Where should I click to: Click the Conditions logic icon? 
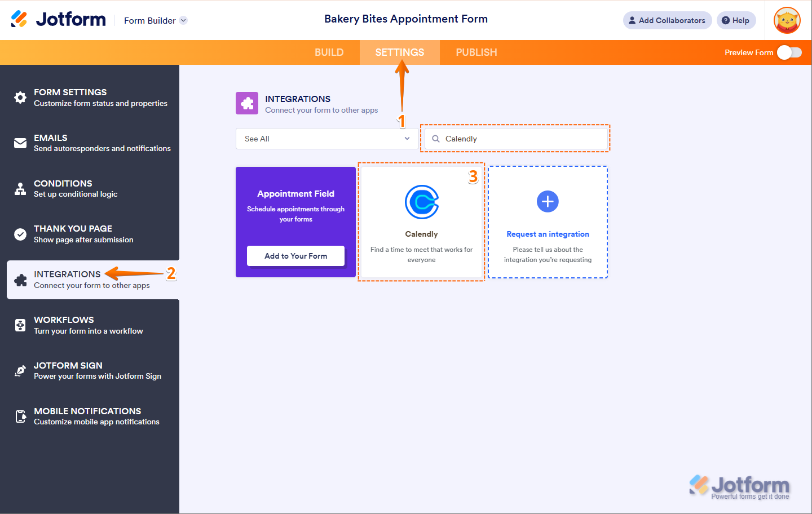pyautogui.click(x=20, y=189)
